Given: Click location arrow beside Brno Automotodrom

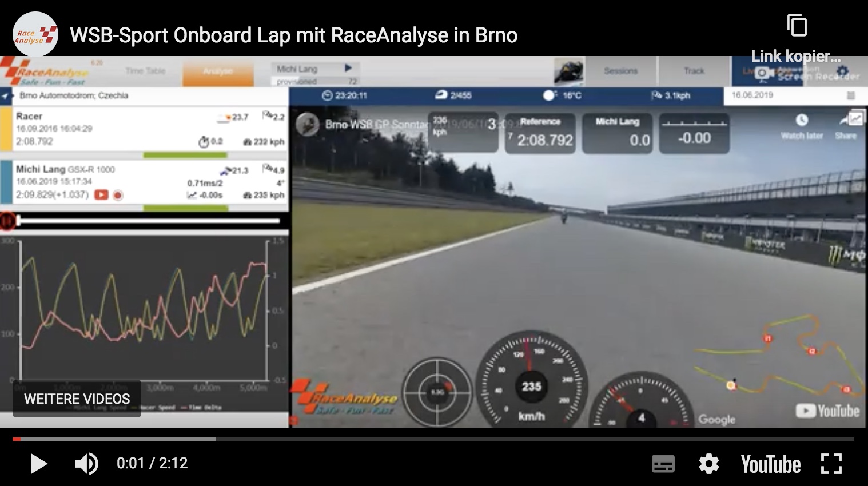Looking at the screenshot, I should coord(6,95).
